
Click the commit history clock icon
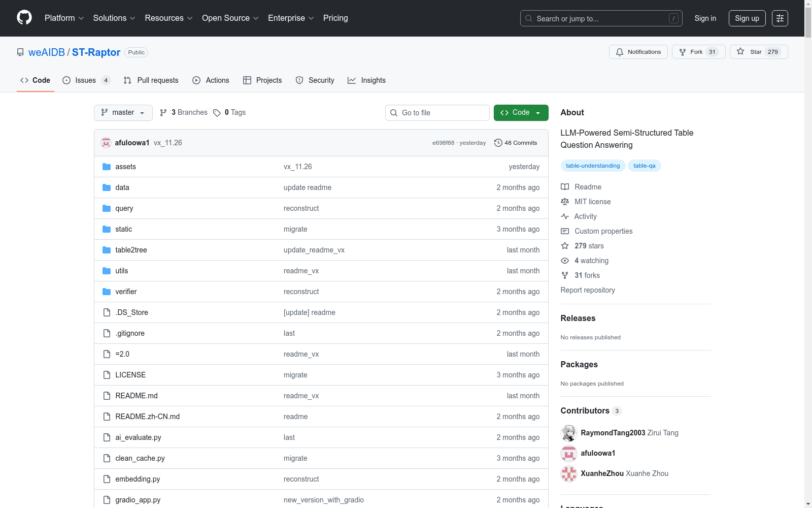tap(498, 143)
